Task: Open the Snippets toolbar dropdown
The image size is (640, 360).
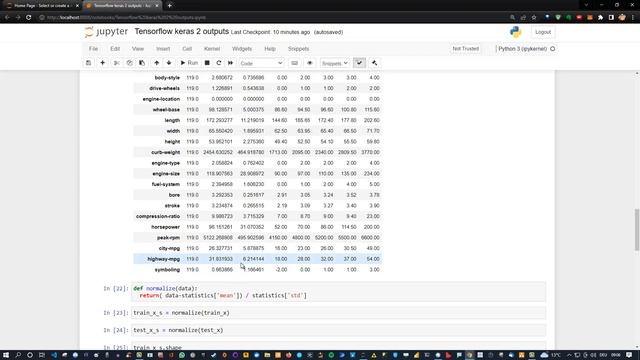Action: (x=335, y=63)
